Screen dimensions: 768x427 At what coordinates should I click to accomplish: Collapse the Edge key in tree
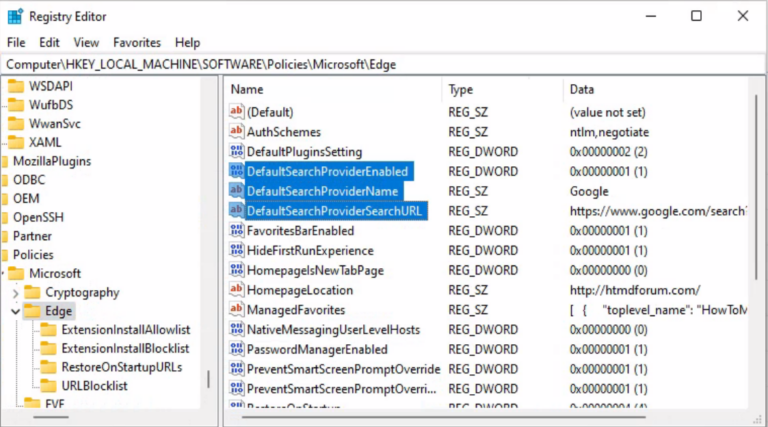tap(13, 312)
